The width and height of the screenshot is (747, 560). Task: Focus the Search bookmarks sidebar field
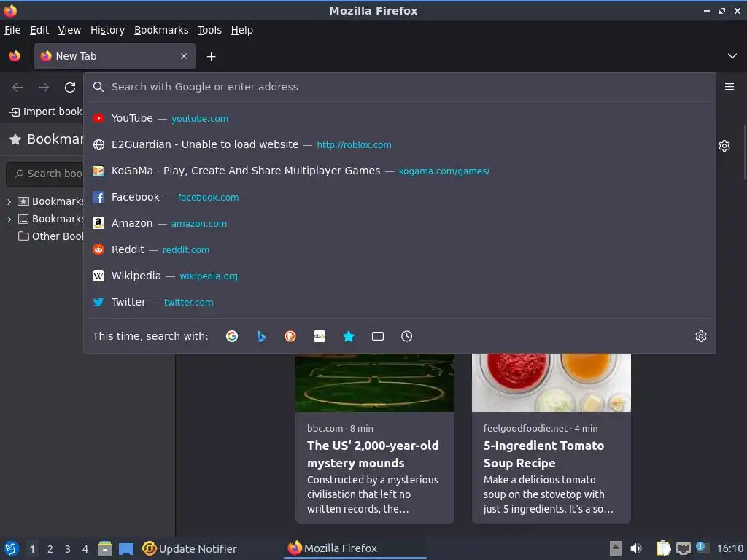(x=45, y=174)
